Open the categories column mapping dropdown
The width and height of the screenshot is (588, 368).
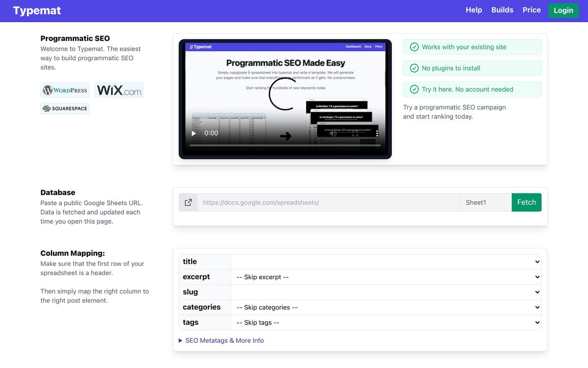[385, 307]
